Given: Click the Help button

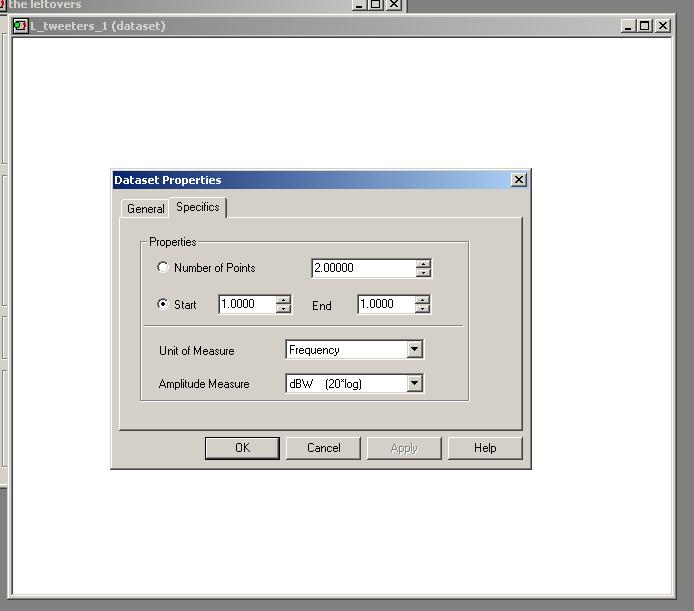Looking at the screenshot, I should tap(485, 448).
